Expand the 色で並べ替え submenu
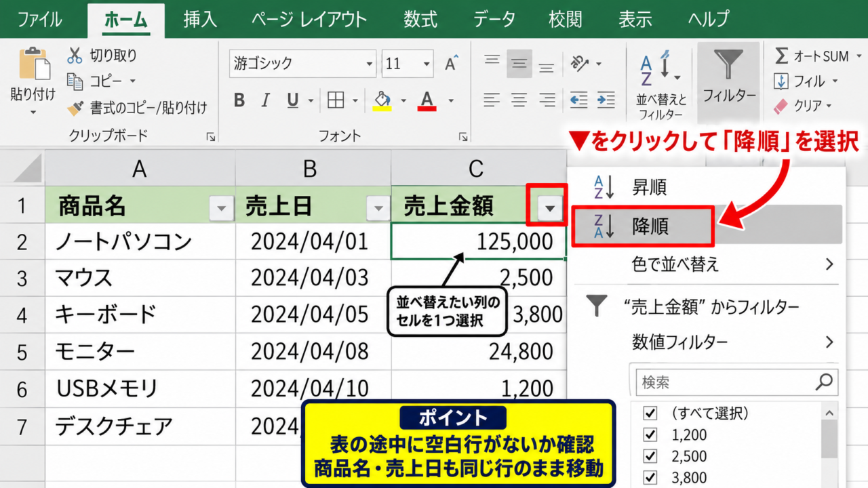The width and height of the screenshot is (868, 488). (829, 264)
